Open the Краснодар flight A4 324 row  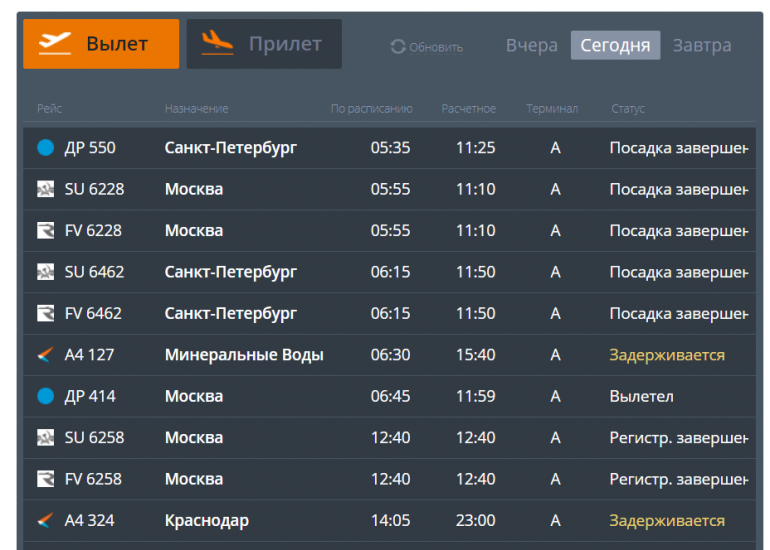tap(206, 521)
